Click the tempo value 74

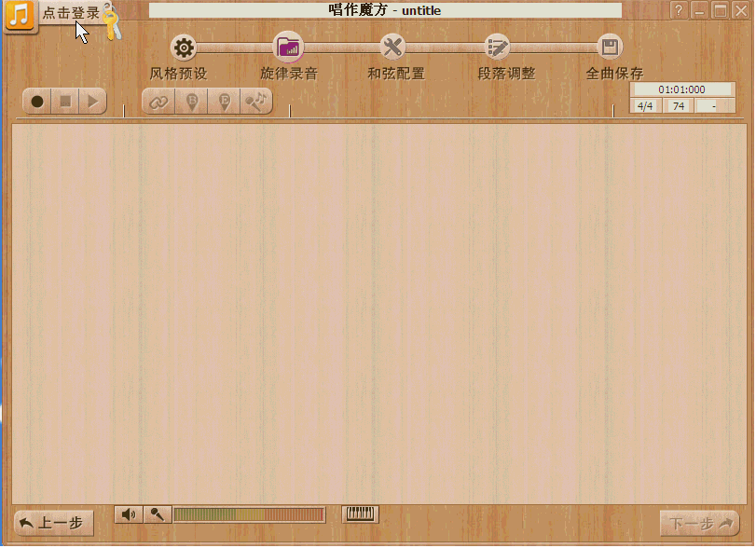[x=679, y=106]
